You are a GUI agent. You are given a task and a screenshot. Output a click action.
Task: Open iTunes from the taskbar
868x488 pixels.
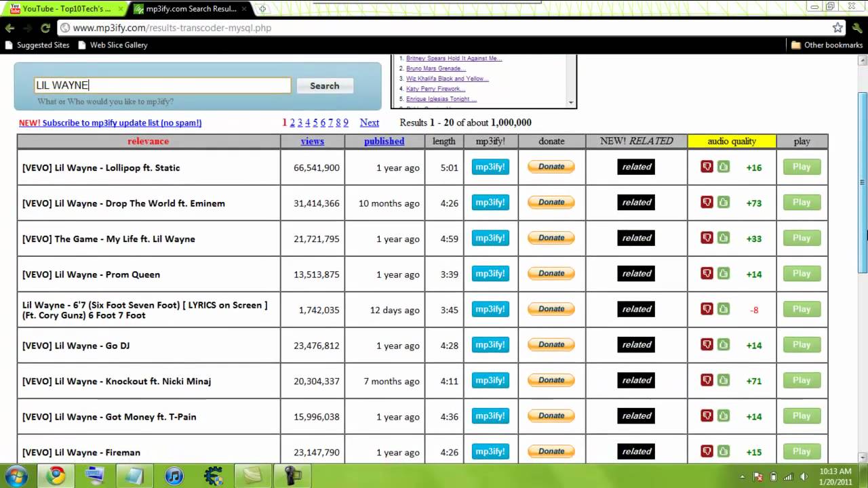pyautogui.click(x=174, y=476)
